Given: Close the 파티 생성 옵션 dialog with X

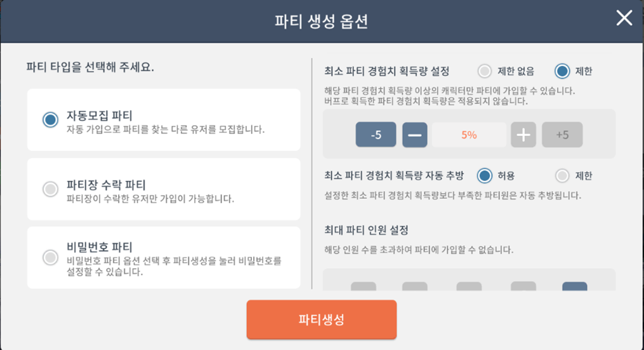Looking at the screenshot, I should [x=624, y=18].
